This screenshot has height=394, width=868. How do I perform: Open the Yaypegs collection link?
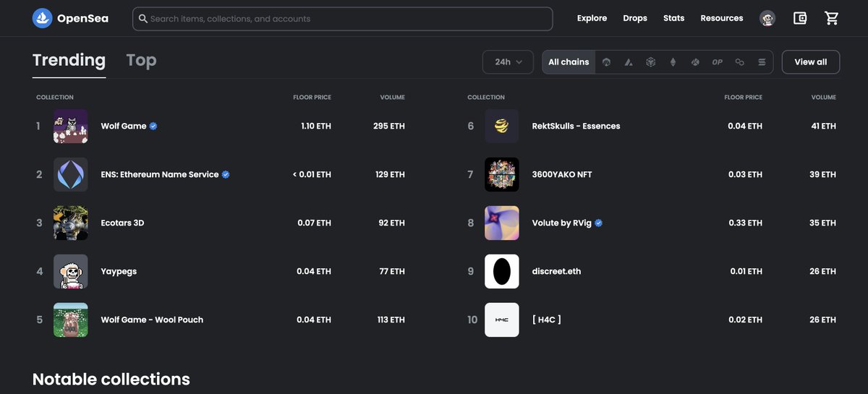119,271
